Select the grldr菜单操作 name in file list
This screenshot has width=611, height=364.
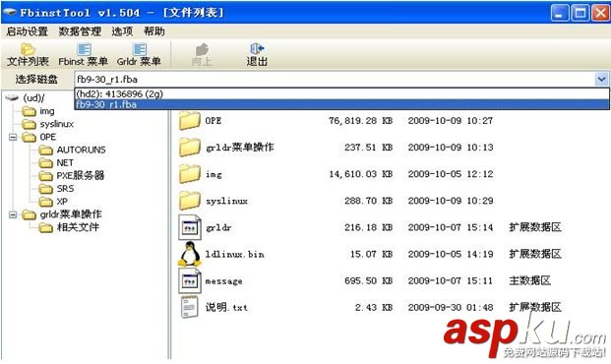coord(240,148)
